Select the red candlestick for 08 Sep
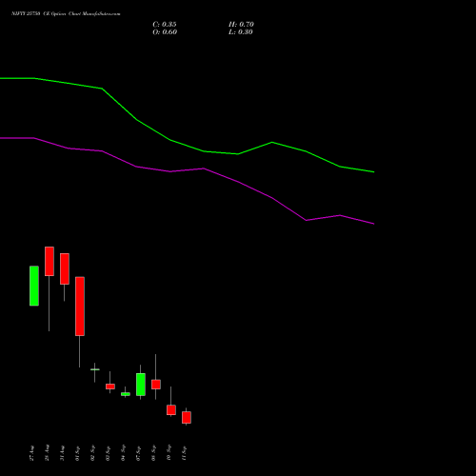Viewport: 476px width, 476px height. 156,385
